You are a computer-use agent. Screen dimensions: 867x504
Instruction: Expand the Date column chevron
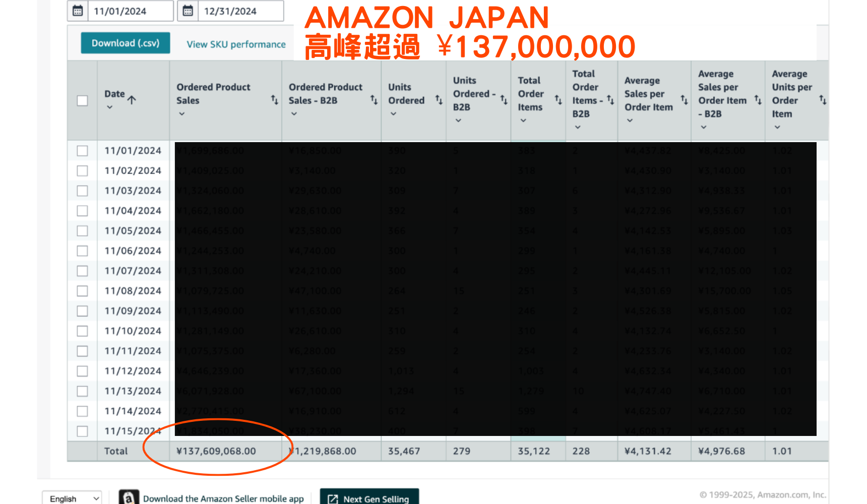[109, 107]
